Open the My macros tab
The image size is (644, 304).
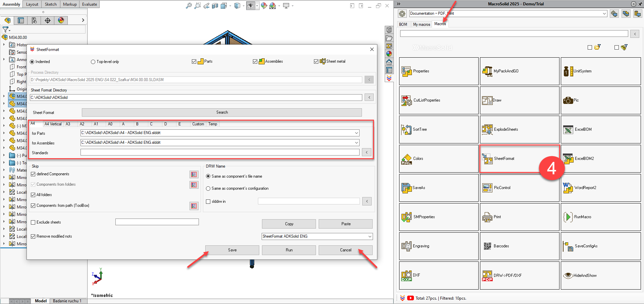[x=421, y=24]
